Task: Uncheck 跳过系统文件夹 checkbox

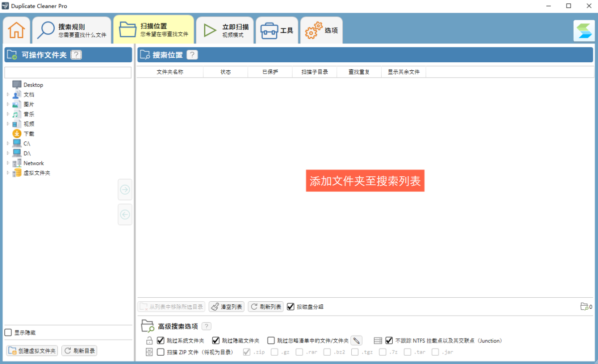Action: pos(160,341)
